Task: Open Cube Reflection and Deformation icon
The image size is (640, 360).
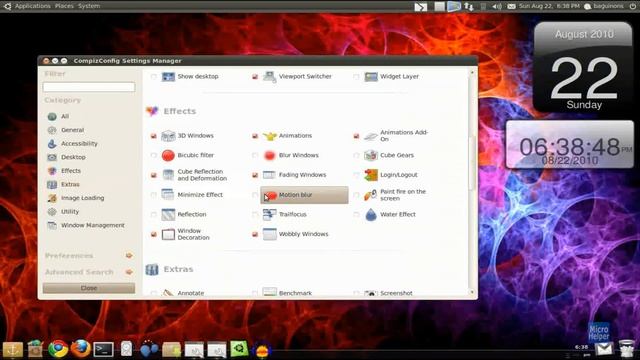Action: point(168,175)
